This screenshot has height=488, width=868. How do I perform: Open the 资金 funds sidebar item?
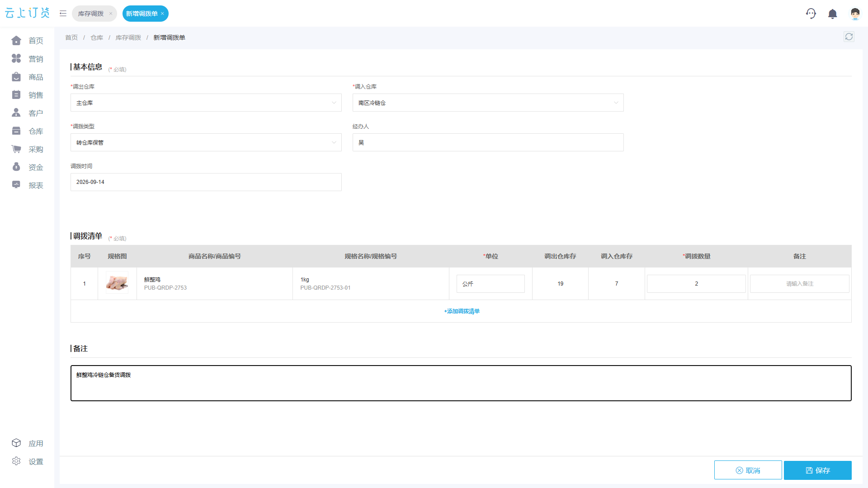pyautogui.click(x=27, y=167)
